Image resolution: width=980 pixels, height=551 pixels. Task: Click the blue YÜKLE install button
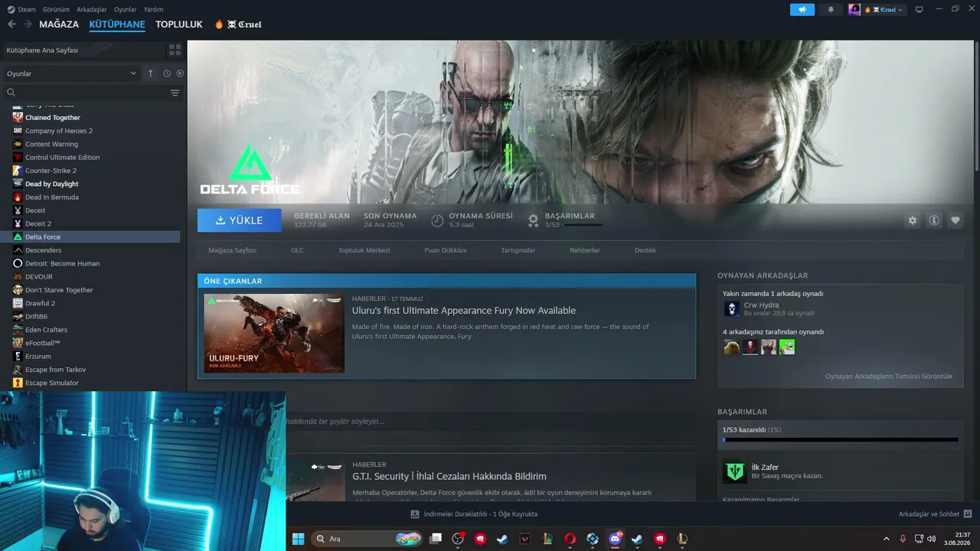point(239,220)
